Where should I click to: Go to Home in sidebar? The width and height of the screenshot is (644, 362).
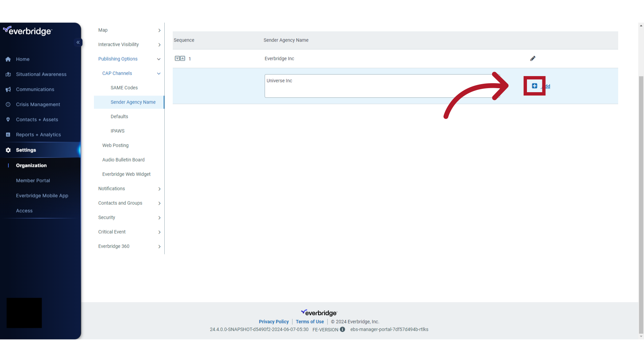point(23,59)
